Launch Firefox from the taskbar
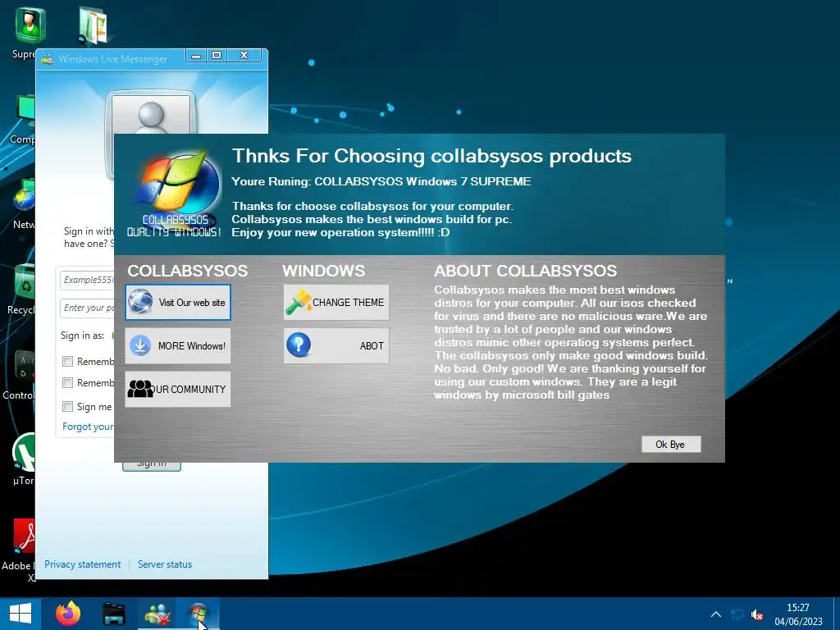Image resolution: width=840 pixels, height=630 pixels. (x=68, y=614)
